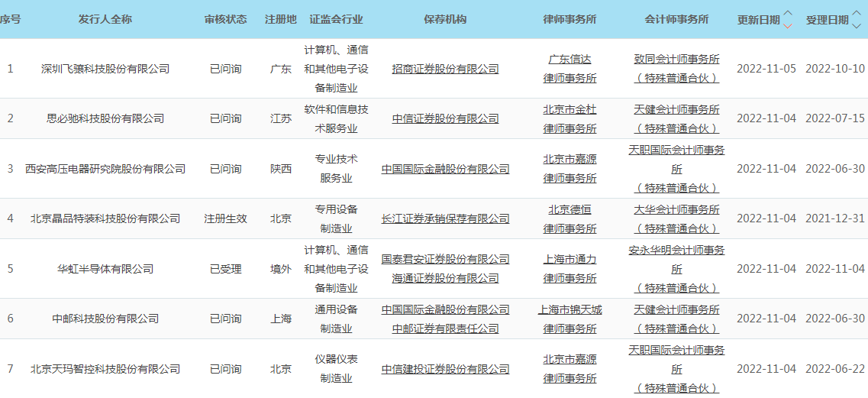Open 广东信达律师事务所 law firm link
This screenshot has height=398, width=868.
tap(570, 68)
